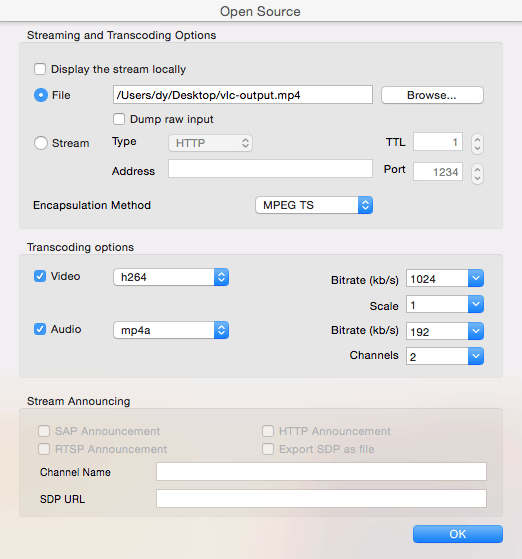Select the Stream radio button
The image size is (522, 559).
click(41, 143)
